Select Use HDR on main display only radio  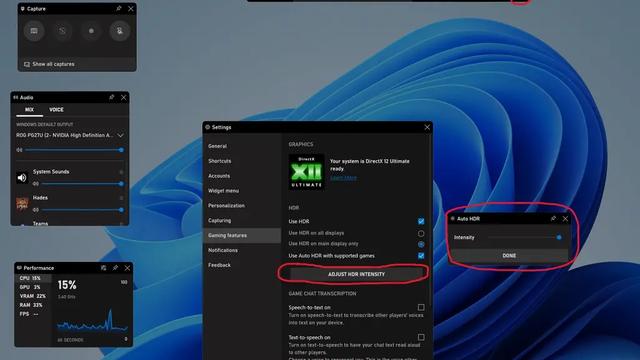[421, 244]
